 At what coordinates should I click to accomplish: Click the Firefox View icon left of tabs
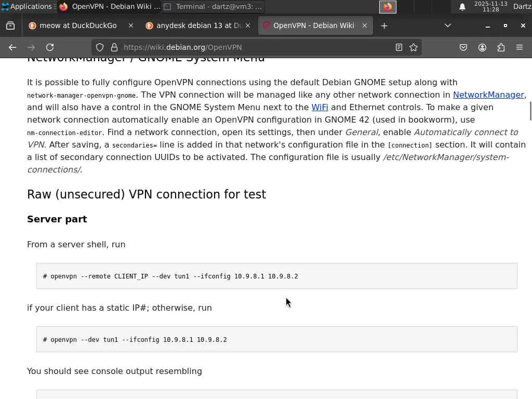(x=10, y=25)
